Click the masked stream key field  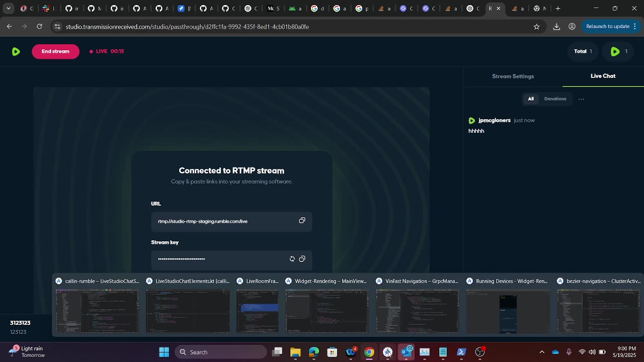point(231,259)
